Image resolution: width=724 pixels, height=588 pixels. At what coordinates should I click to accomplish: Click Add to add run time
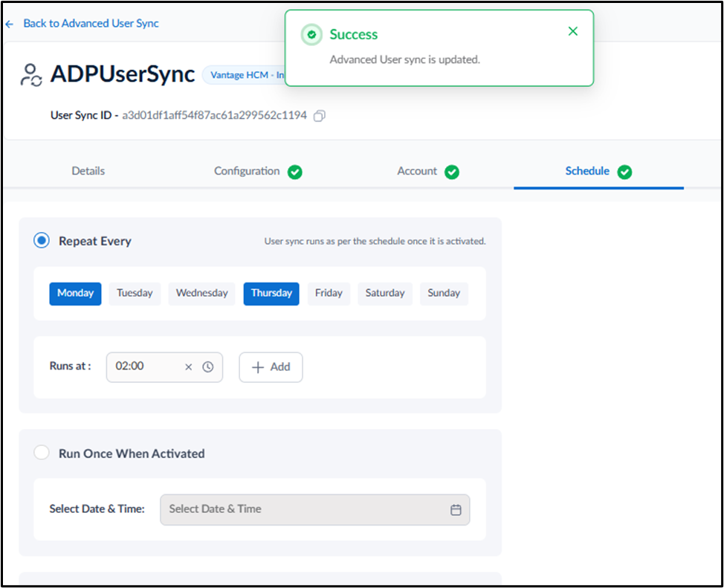[271, 367]
